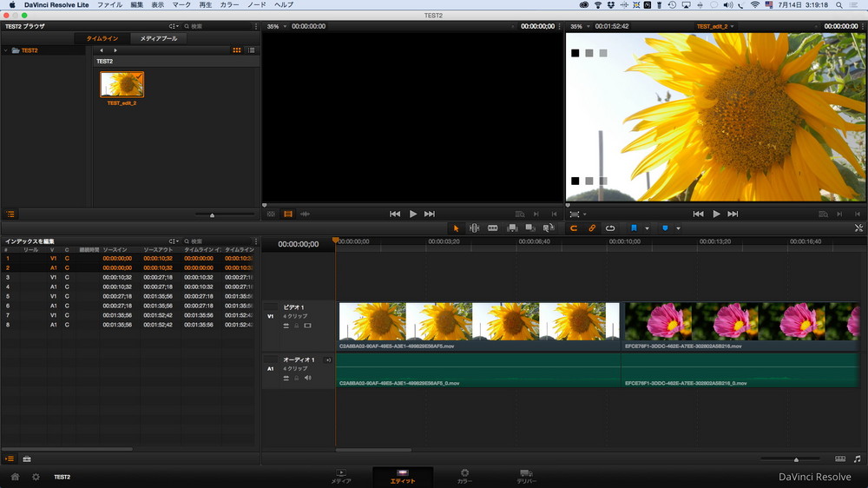Jump to next clip in source viewer

430,214
